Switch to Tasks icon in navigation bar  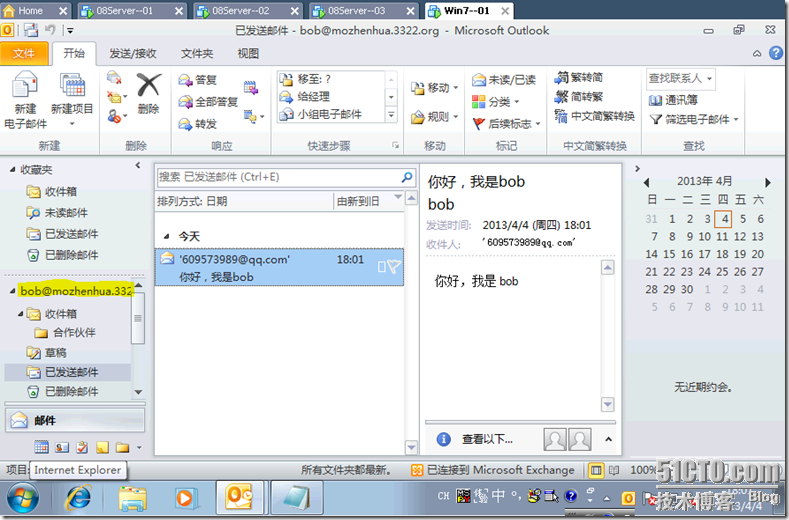pyautogui.click(x=82, y=447)
